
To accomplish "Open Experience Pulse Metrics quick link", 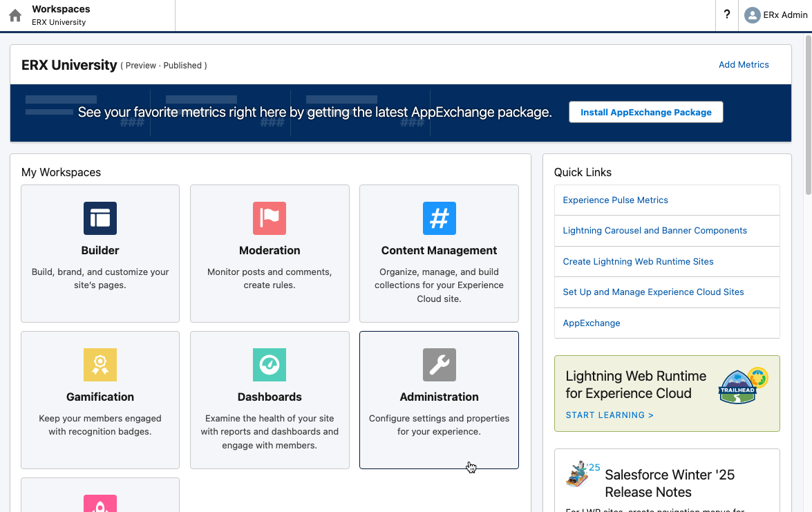I will [x=615, y=200].
